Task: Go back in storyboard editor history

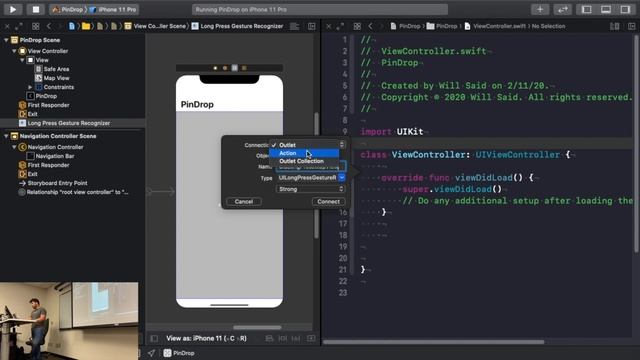Action: click(x=49, y=26)
